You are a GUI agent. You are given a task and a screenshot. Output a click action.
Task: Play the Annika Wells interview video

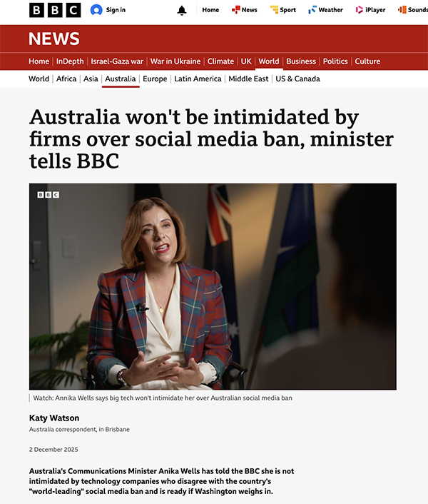(213, 286)
